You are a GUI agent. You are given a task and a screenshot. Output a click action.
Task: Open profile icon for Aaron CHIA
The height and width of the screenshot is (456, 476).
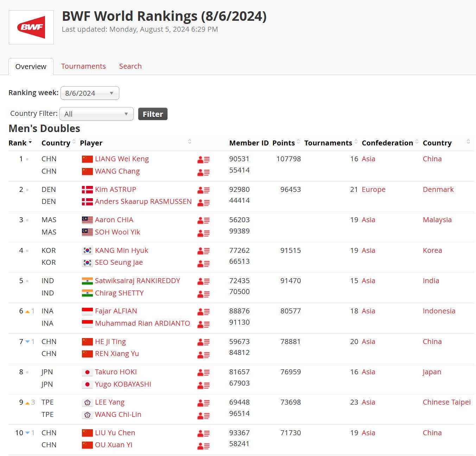(203, 221)
